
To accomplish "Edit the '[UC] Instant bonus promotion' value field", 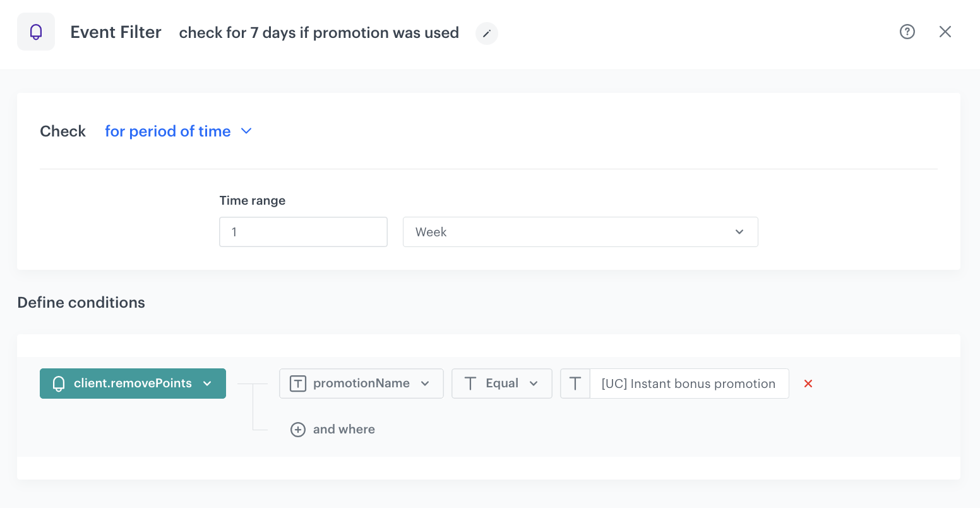I will coord(688,383).
